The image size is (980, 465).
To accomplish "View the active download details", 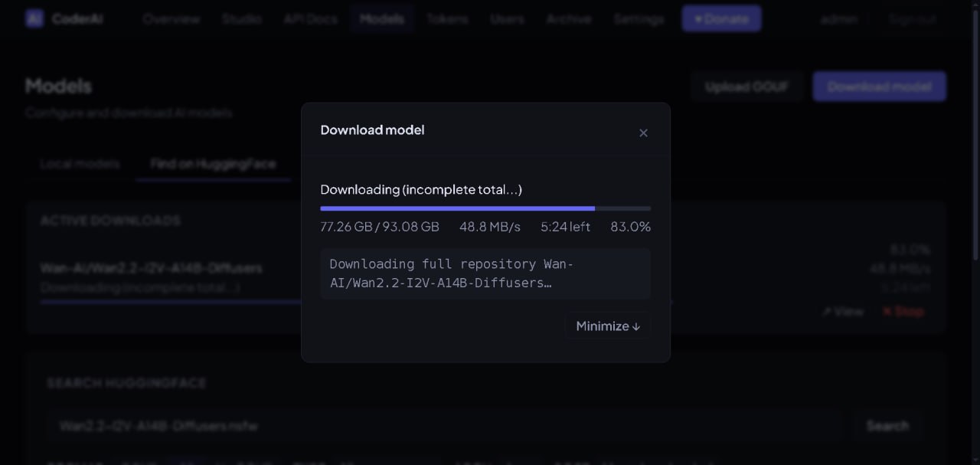I will pyautogui.click(x=843, y=311).
